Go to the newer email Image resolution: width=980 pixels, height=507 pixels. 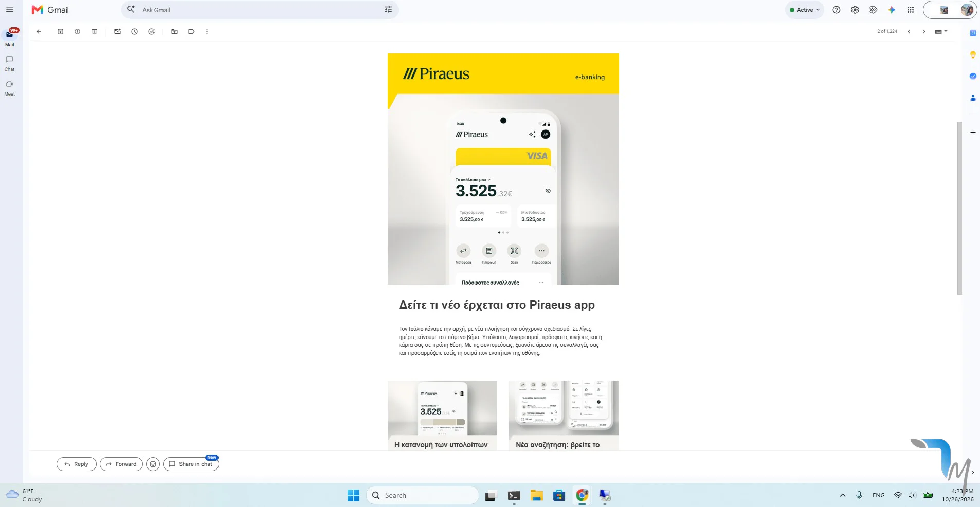pos(909,31)
